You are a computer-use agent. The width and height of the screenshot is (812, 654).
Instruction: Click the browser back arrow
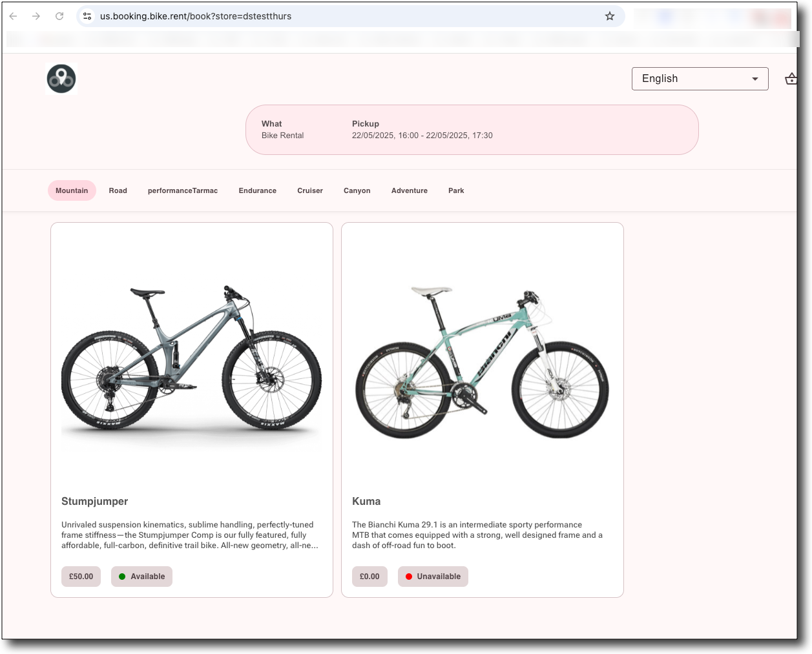tap(13, 16)
